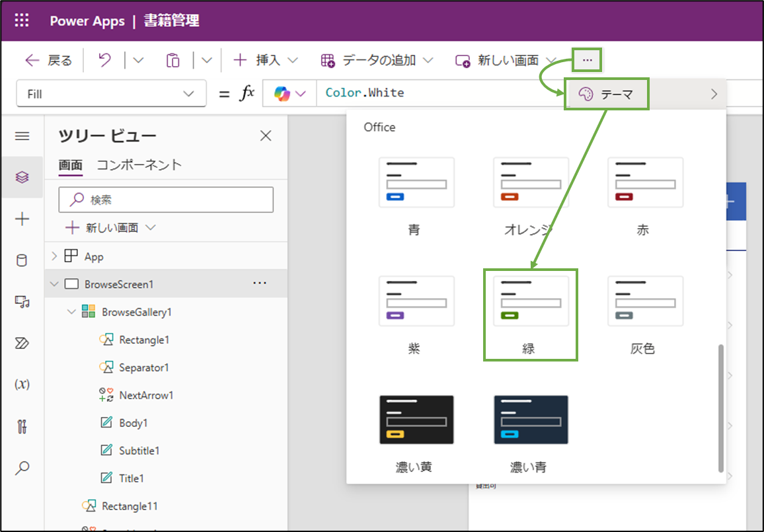Open the データの追加 dropdown
Viewport: 764px width, 532px height.
pos(377,60)
